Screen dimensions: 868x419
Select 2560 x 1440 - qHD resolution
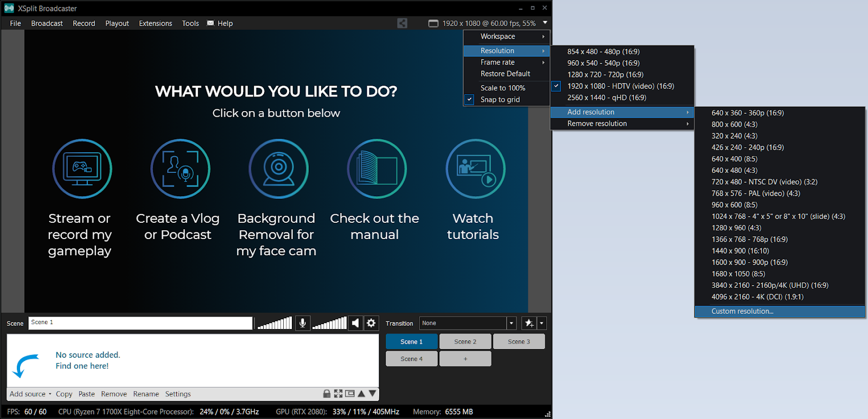(622, 98)
